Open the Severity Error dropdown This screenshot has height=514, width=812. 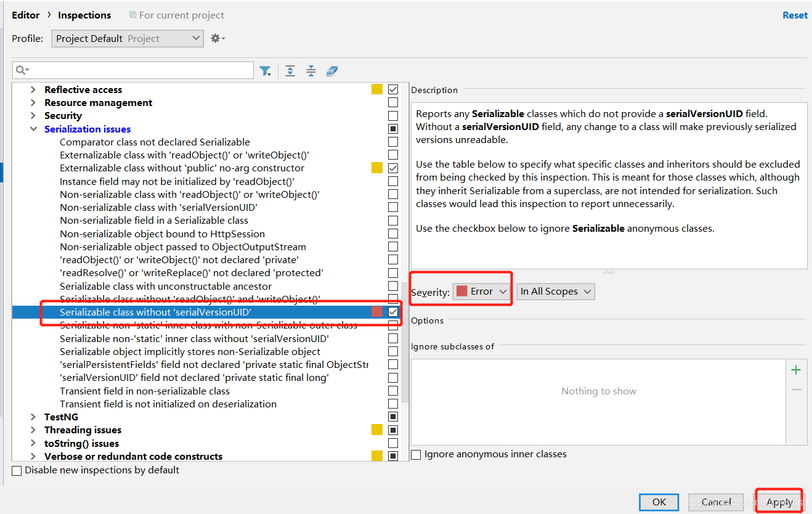click(x=482, y=292)
